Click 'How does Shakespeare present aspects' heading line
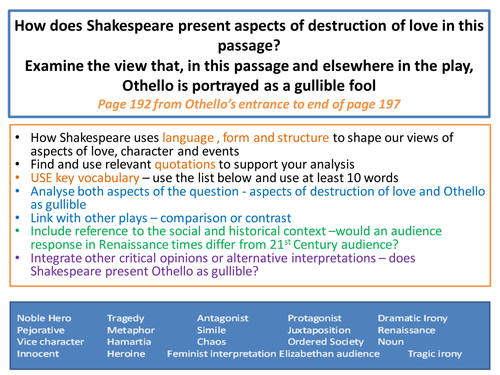 pyautogui.click(x=249, y=26)
